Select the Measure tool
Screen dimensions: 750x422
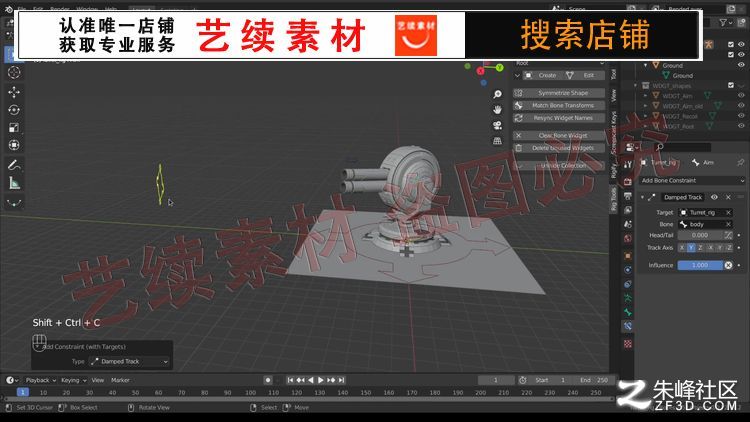[x=14, y=183]
